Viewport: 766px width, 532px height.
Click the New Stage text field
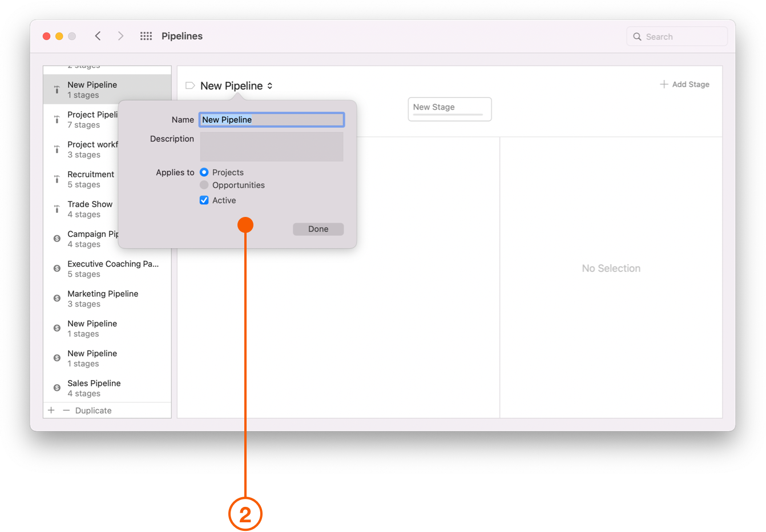tap(449, 108)
